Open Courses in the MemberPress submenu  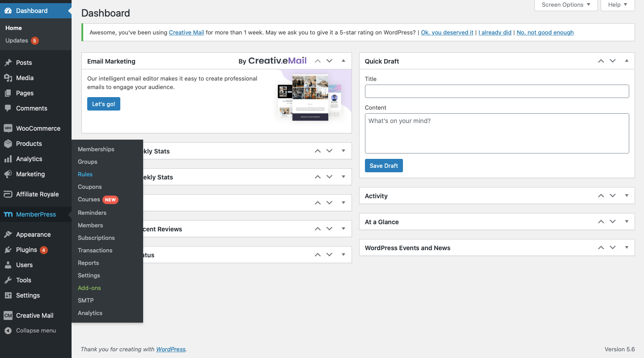(x=89, y=200)
